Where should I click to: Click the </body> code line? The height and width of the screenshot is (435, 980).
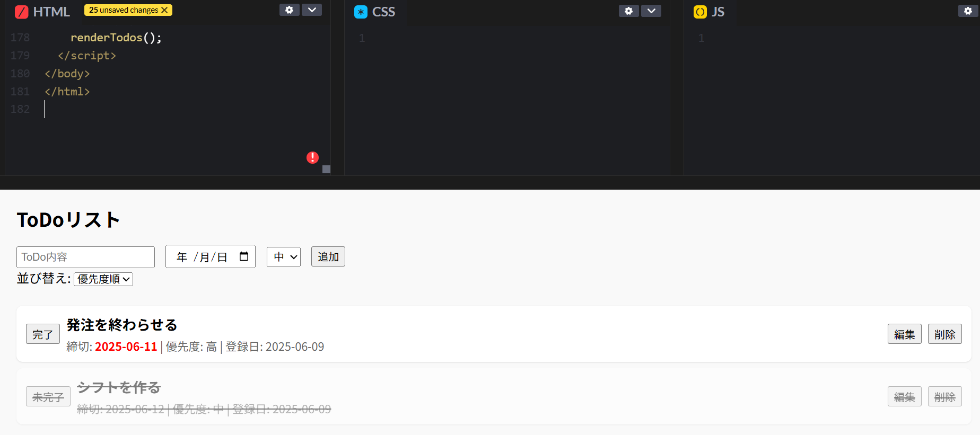(67, 74)
